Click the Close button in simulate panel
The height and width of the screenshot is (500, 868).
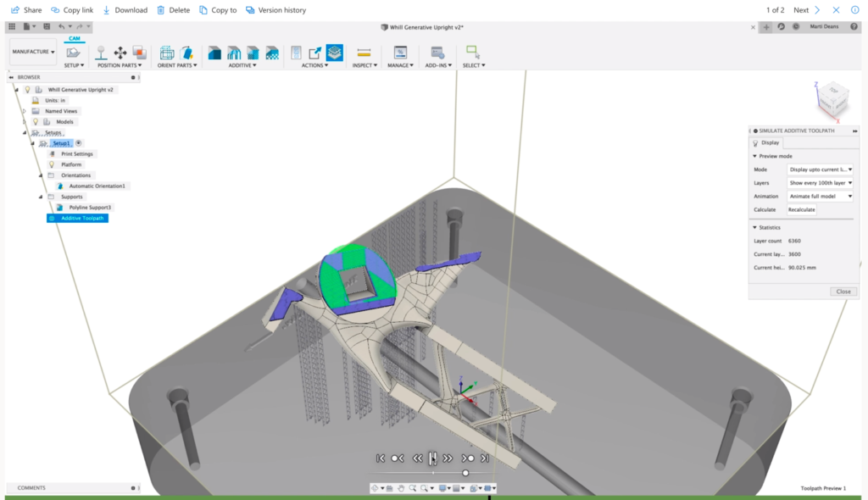(x=843, y=292)
